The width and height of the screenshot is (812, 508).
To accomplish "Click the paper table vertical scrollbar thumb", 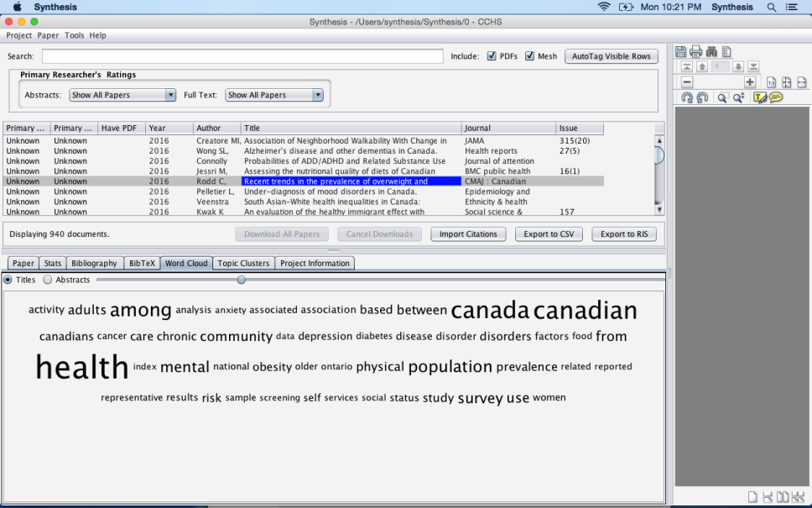I will (x=659, y=155).
